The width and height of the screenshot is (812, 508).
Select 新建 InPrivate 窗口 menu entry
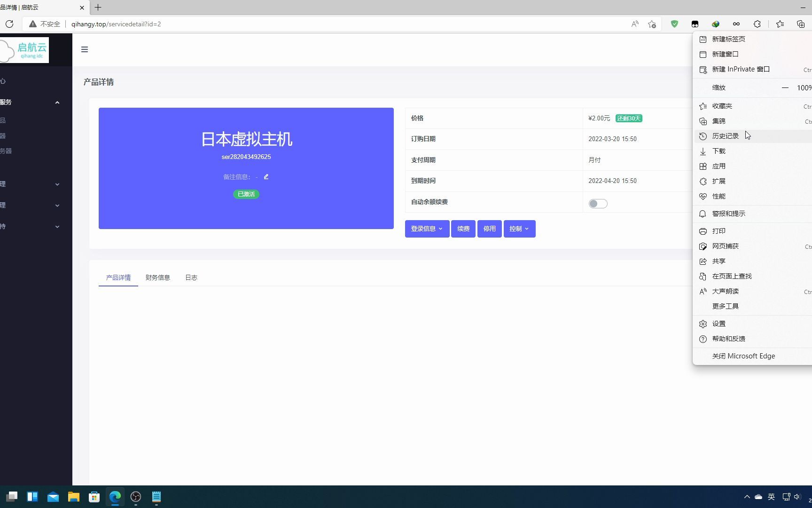(x=753, y=69)
